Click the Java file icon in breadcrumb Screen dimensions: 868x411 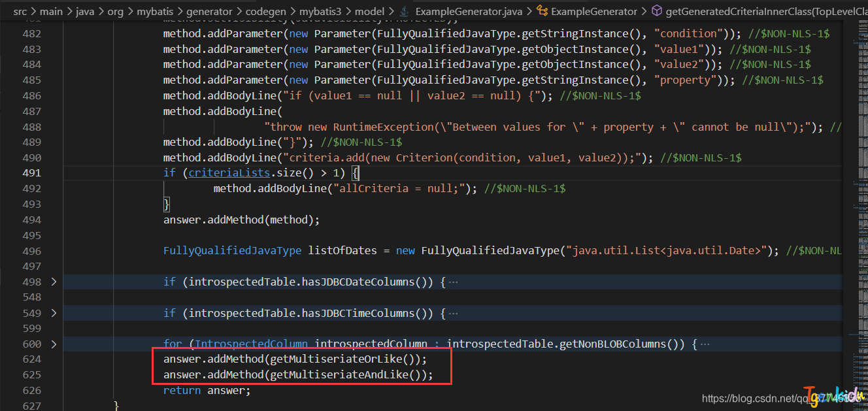point(405,11)
